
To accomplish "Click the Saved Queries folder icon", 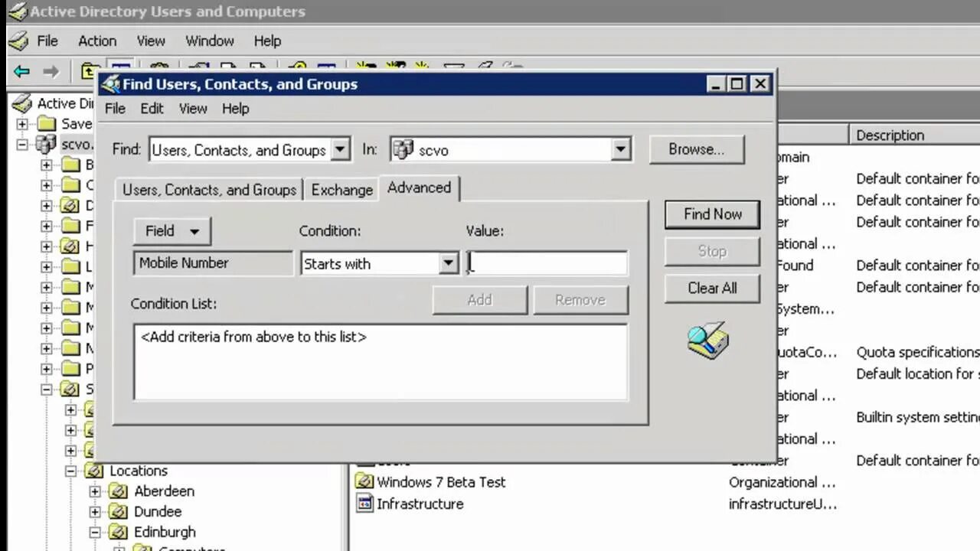I will (47, 123).
